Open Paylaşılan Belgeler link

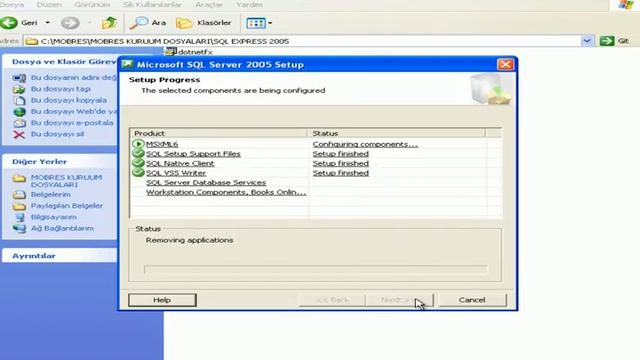(x=67, y=206)
